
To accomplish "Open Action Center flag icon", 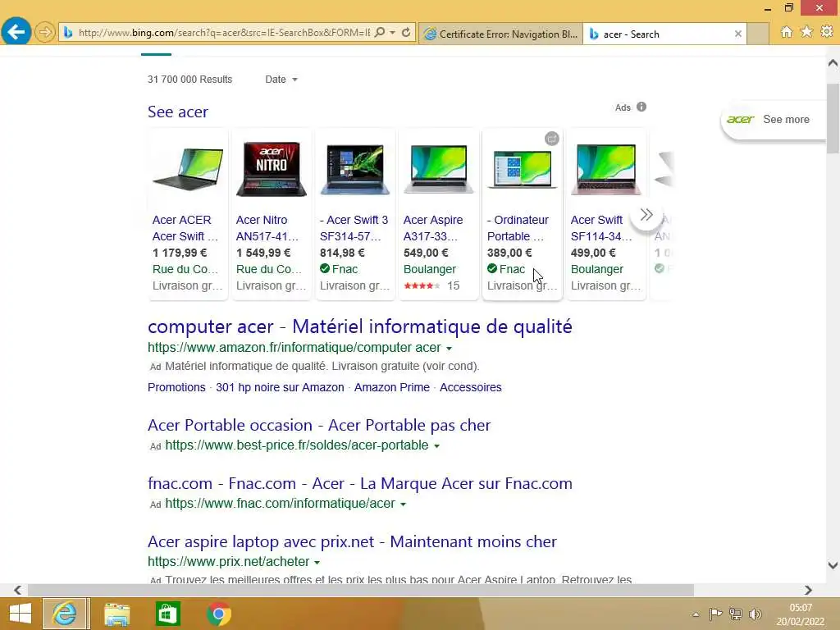I will coord(715,614).
